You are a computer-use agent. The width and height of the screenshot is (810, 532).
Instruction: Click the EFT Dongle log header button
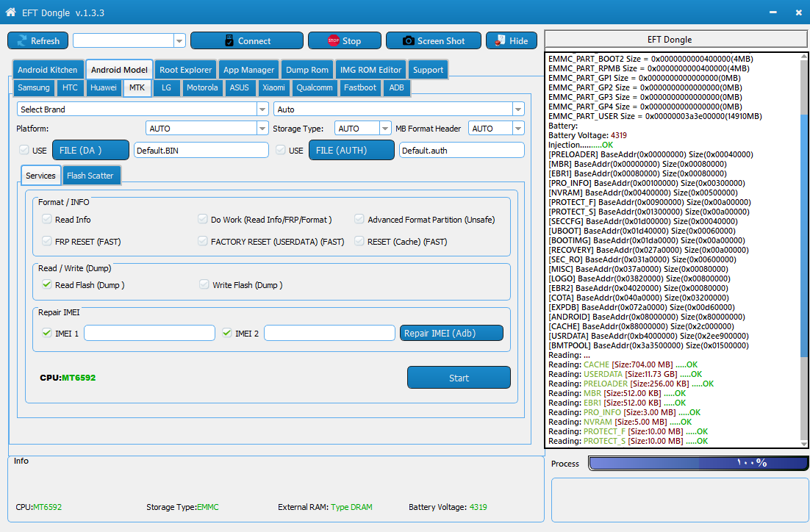pyautogui.click(x=675, y=40)
